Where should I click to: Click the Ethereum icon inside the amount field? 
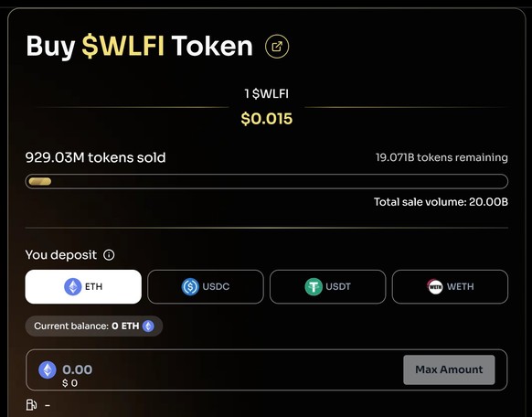click(x=48, y=369)
